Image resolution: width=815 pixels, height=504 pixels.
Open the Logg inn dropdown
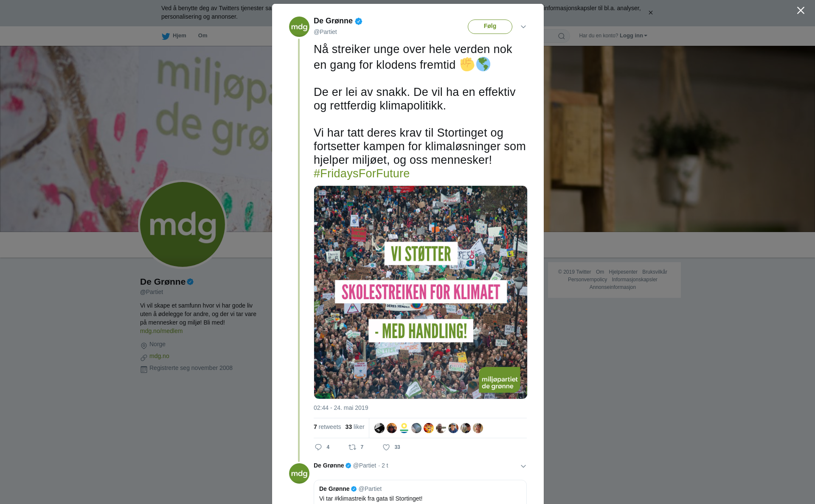[633, 36]
